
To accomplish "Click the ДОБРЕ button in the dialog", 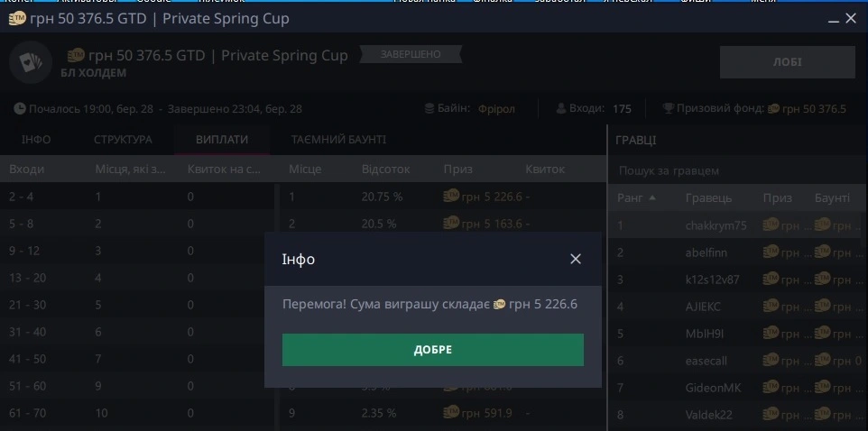I will point(432,350).
